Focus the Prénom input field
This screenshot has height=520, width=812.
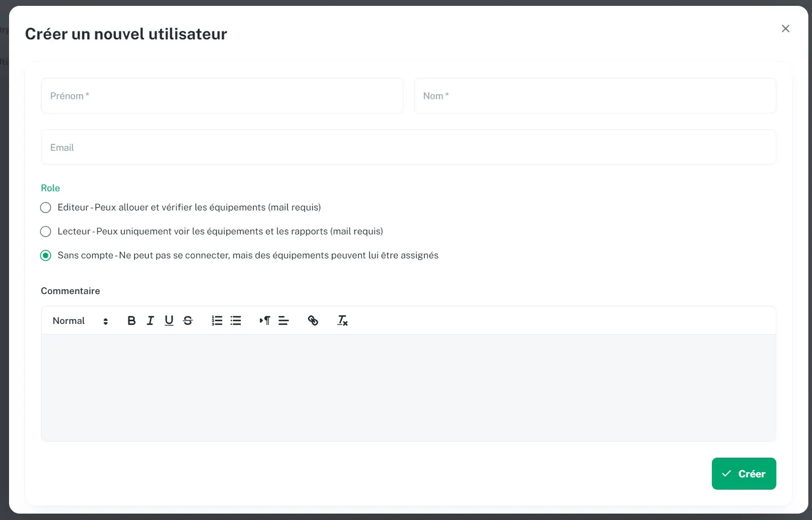(222, 96)
